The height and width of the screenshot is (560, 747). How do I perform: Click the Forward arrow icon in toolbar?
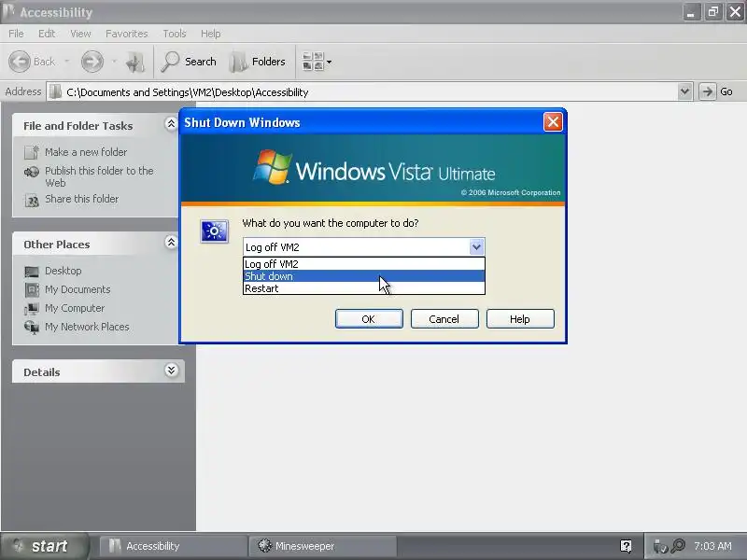[x=92, y=62]
